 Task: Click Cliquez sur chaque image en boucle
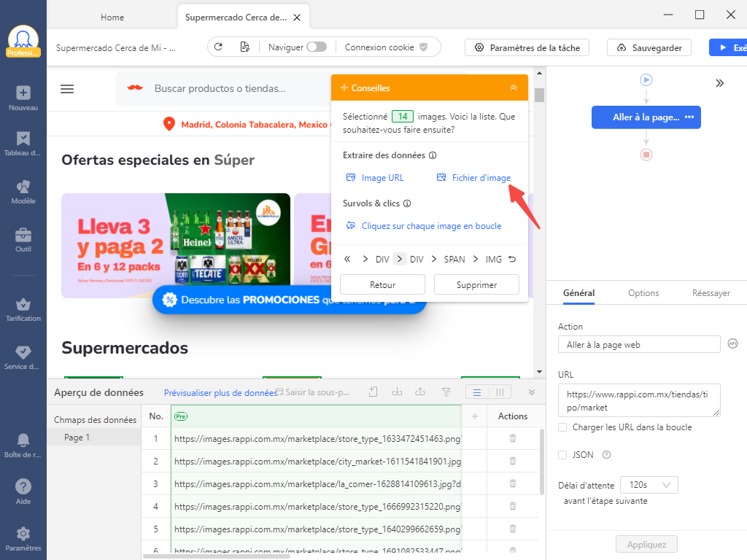[x=424, y=226]
